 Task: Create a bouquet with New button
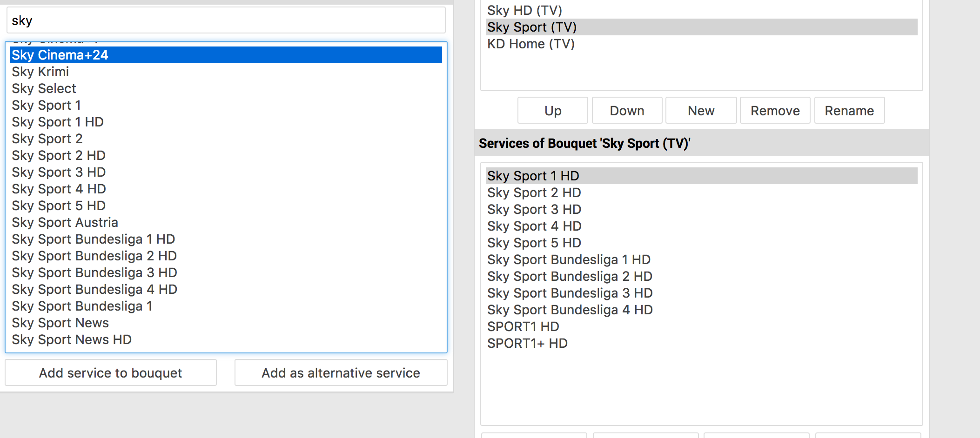click(701, 111)
